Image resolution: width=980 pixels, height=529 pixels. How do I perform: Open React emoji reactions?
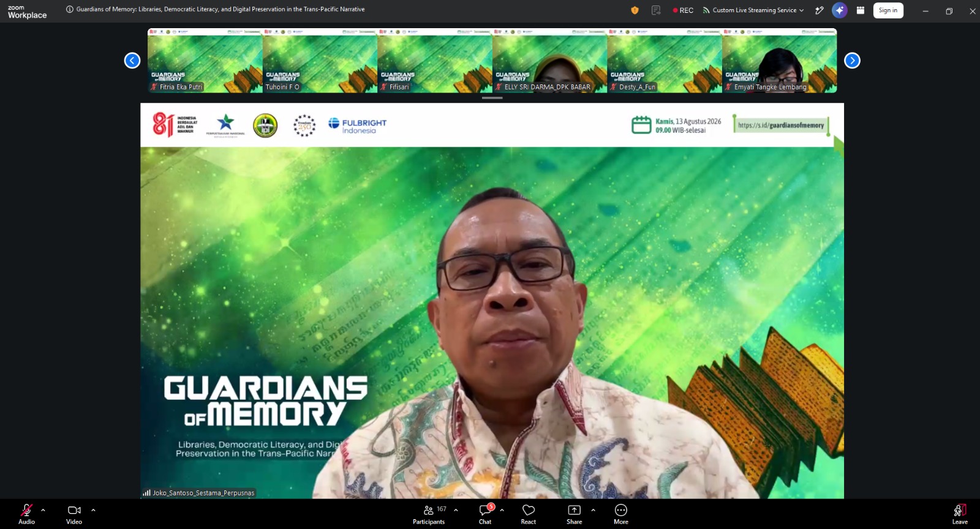[x=529, y=514]
